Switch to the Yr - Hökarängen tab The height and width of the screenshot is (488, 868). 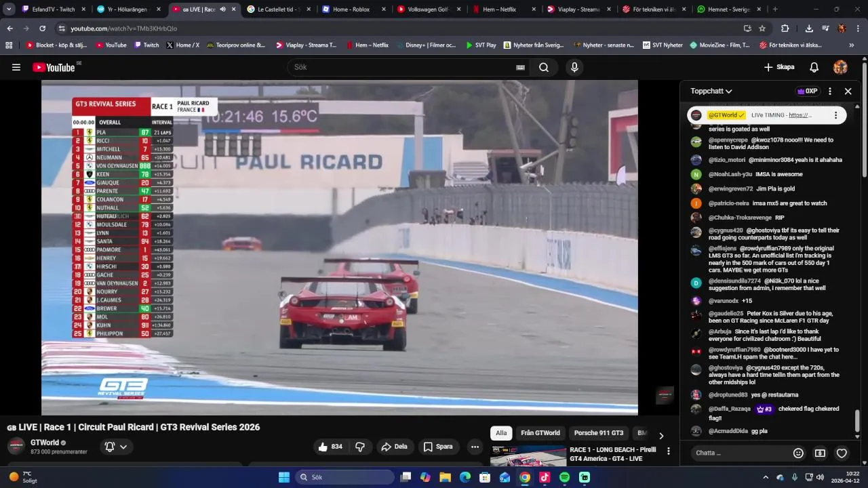127,9
